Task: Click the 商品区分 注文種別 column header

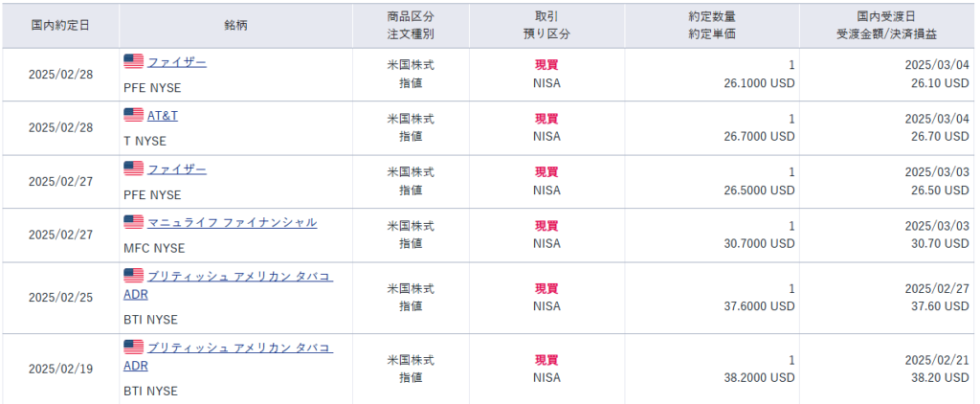Action: click(x=411, y=25)
